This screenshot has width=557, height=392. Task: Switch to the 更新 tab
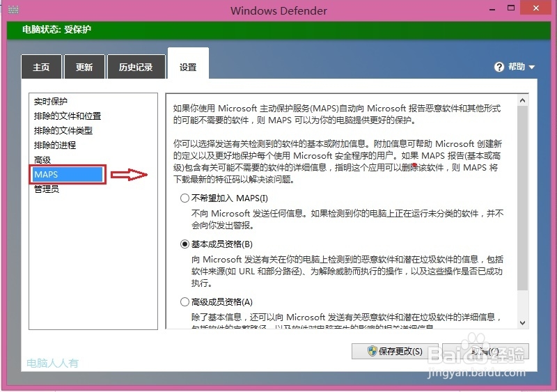click(84, 67)
